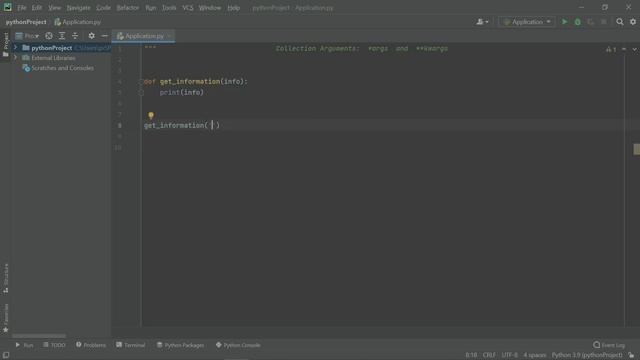Open the Project view selector dropdown
This screenshot has width=640, height=360.
(27, 36)
